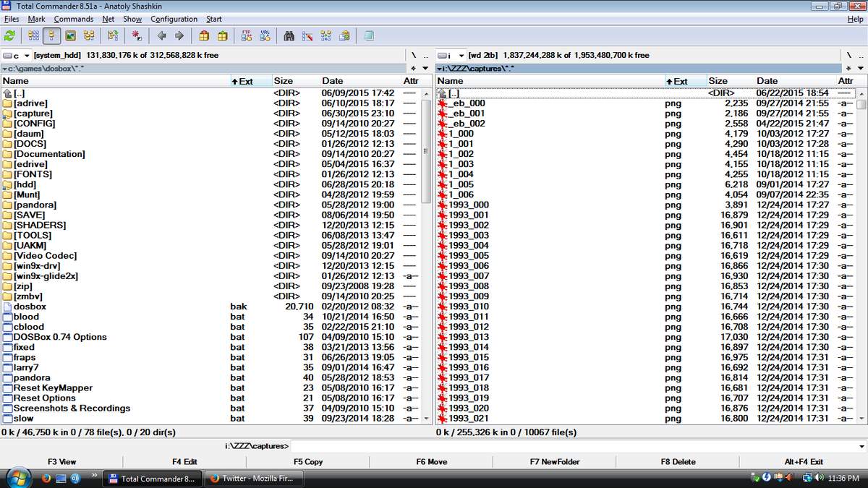
Task: Open the Commands menu
Action: click(x=74, y=19)
